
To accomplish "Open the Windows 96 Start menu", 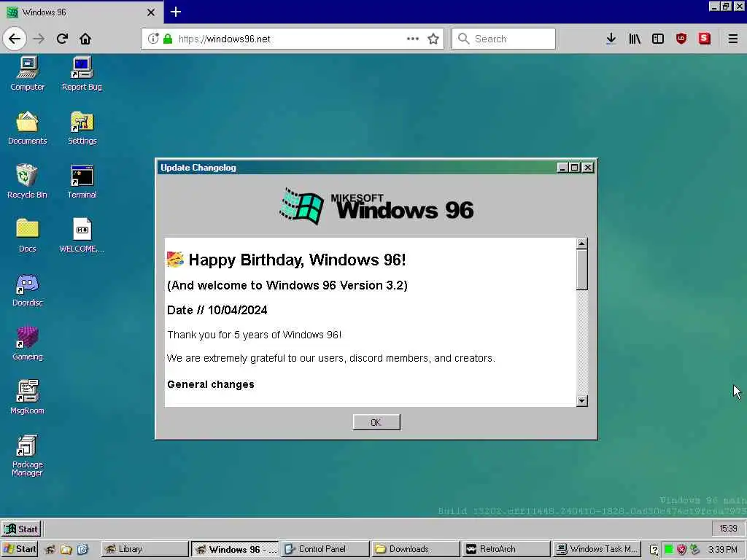I will 21,529.
